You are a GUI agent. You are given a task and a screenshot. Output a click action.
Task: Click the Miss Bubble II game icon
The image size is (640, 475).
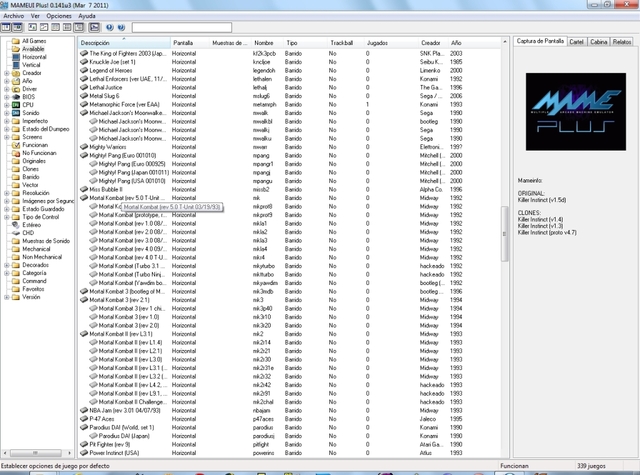point(84,189)
